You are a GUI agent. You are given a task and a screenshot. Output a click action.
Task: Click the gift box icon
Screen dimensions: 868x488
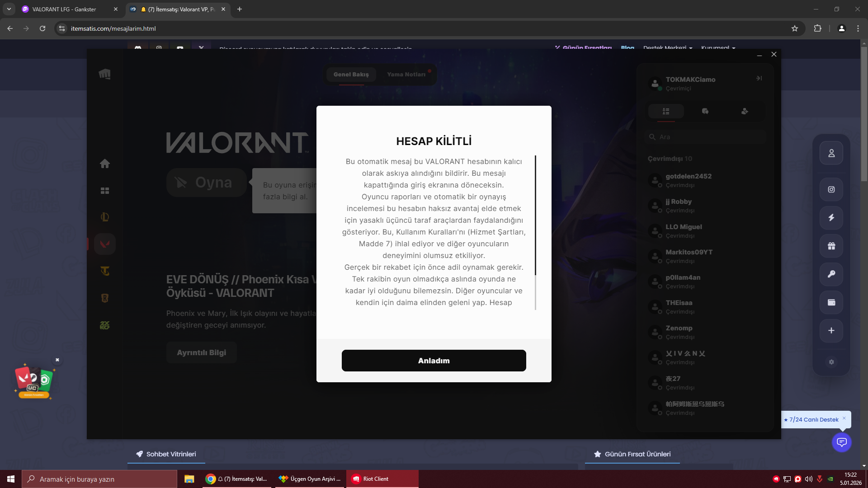pos(831,246)
